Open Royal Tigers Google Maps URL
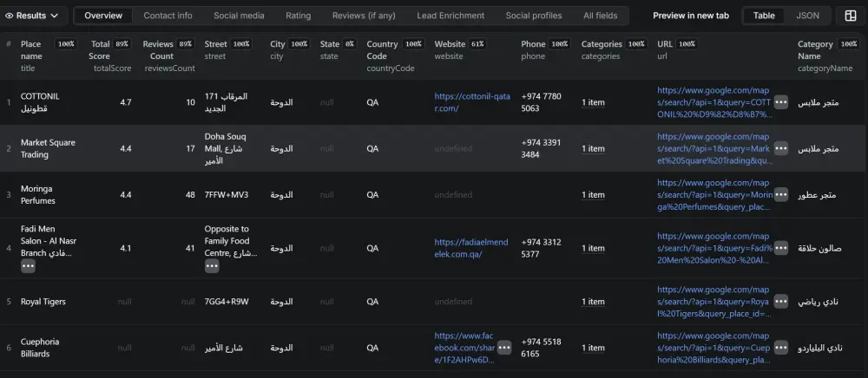The height and width of the screenshot is (378, 868). [714, 302]
